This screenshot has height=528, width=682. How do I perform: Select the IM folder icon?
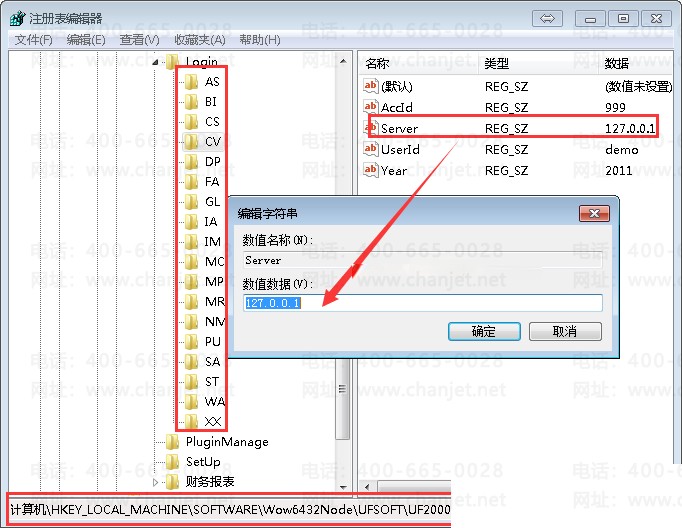coord(191,241)
